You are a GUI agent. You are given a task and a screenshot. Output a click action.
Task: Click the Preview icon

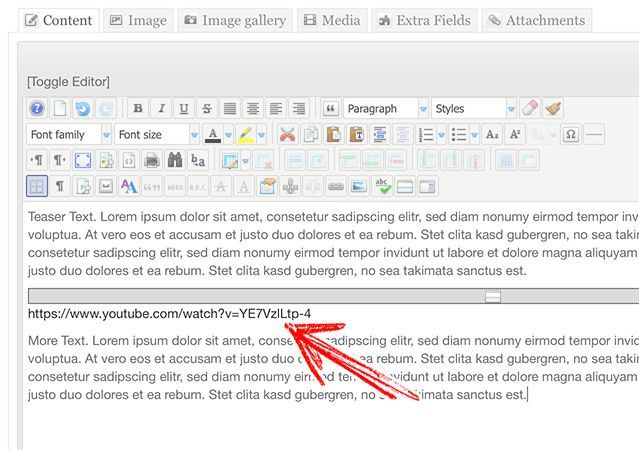pyautogui.click(x=106, y=161)
